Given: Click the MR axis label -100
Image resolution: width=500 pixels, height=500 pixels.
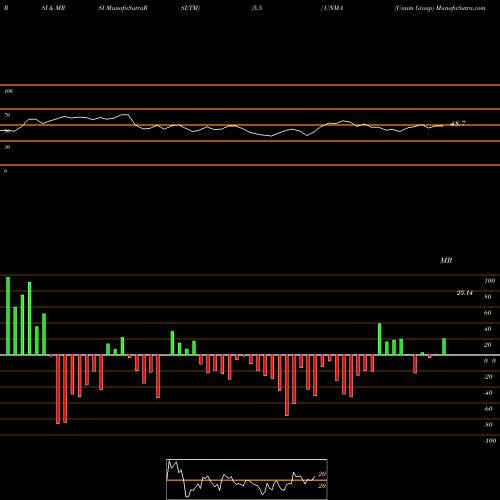Looking at the screenshot, I should (490, 441).
